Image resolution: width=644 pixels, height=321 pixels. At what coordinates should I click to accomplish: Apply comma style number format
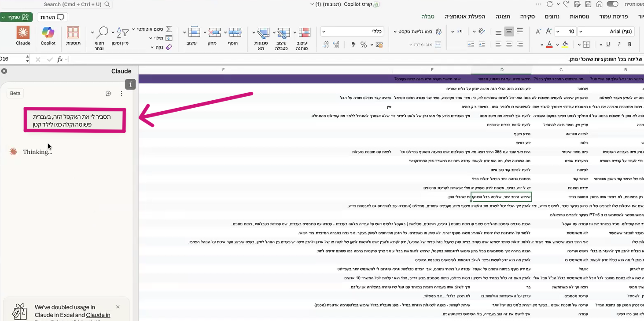(353, 44)
